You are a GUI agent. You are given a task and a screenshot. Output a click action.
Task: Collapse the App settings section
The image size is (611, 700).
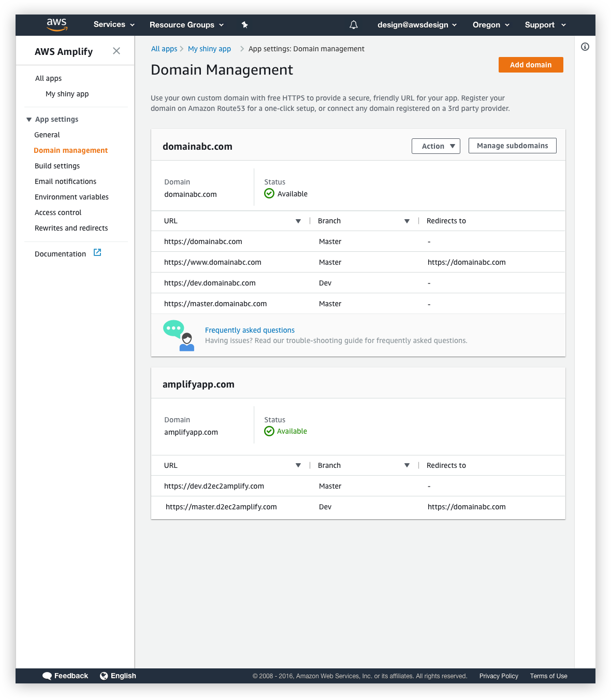(x=29, y=120)
